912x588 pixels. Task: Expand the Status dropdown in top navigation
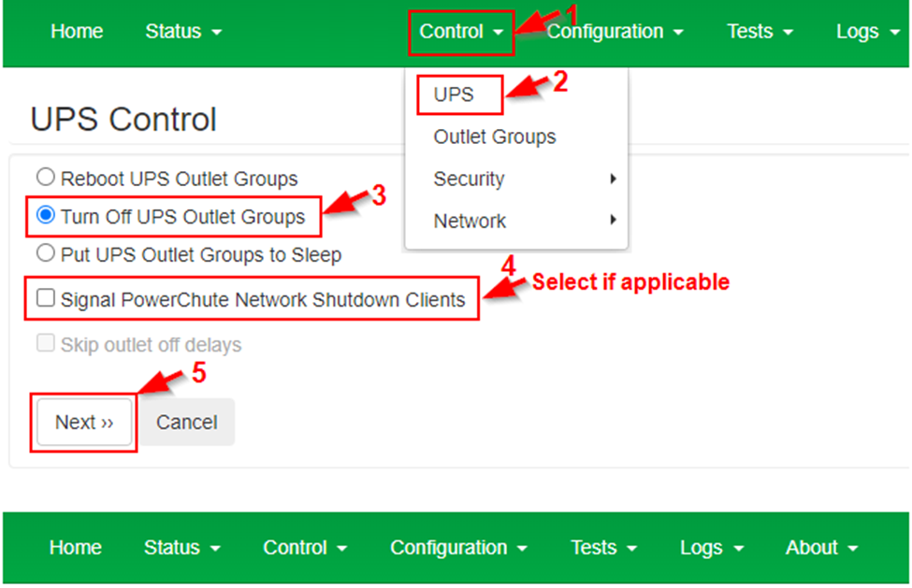click(183, 32)
